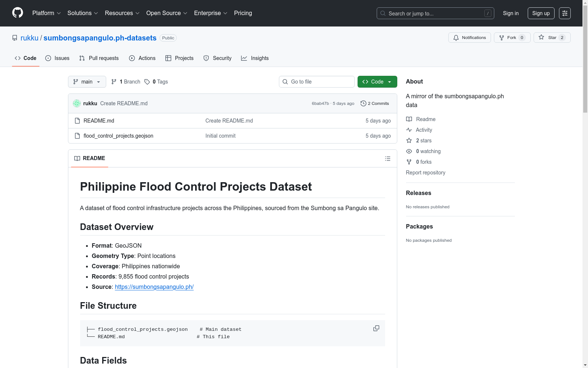This screenshot has width=588, height=368.
Task: View the 2 Commits history
Action: pos(375,103)
